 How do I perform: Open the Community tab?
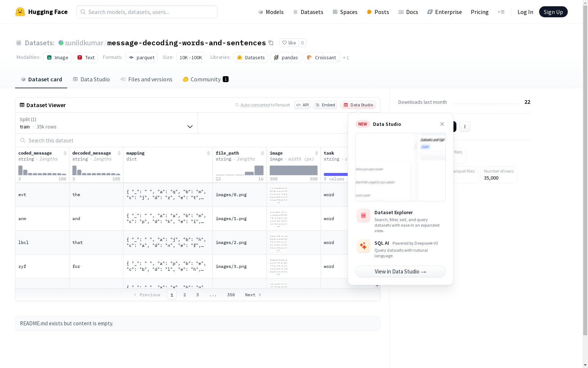pyautogui.click(x=205, y=79)
